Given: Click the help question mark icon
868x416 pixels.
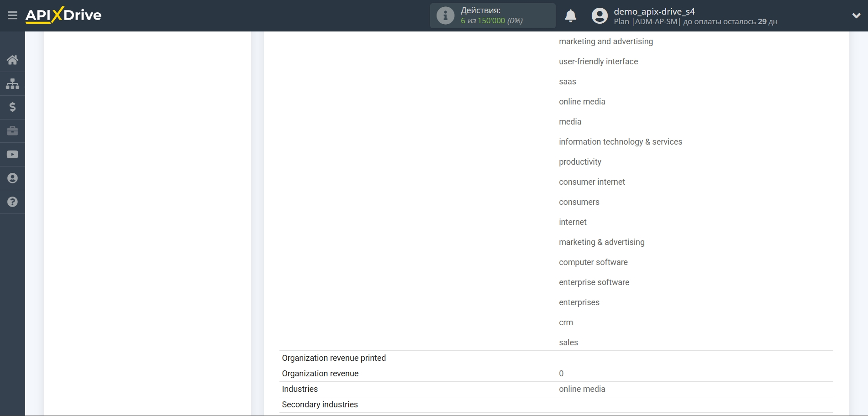Looking at the screenshot, I should click(x=12, y=201).
